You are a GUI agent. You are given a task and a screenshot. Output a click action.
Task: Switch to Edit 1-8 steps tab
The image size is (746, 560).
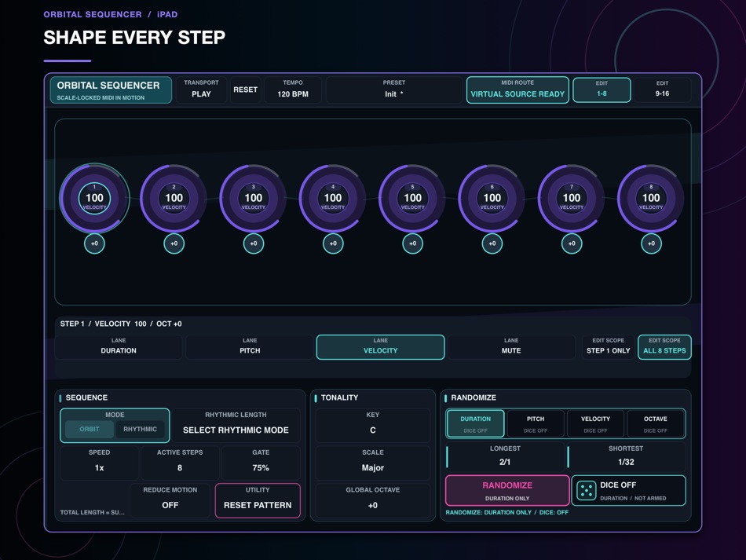(602, 90)
